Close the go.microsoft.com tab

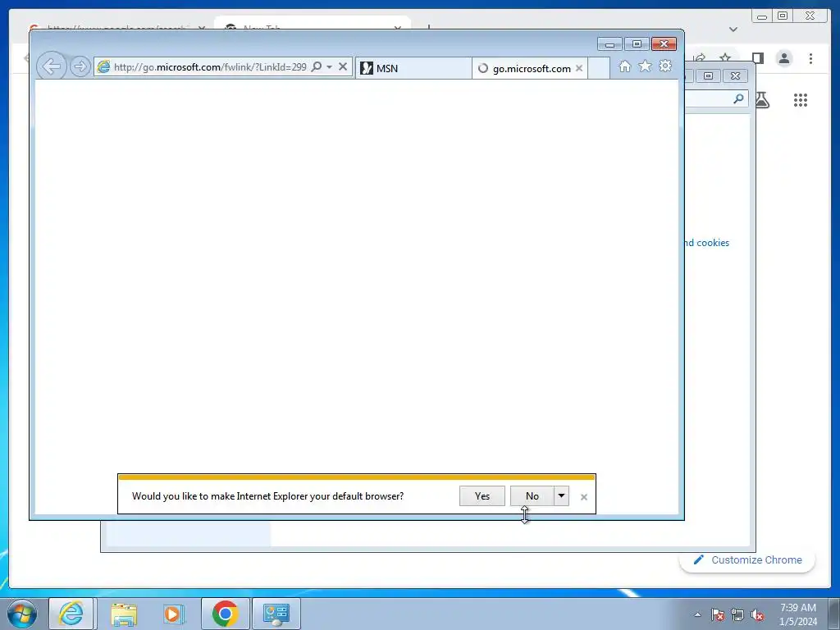pos(579,68)
